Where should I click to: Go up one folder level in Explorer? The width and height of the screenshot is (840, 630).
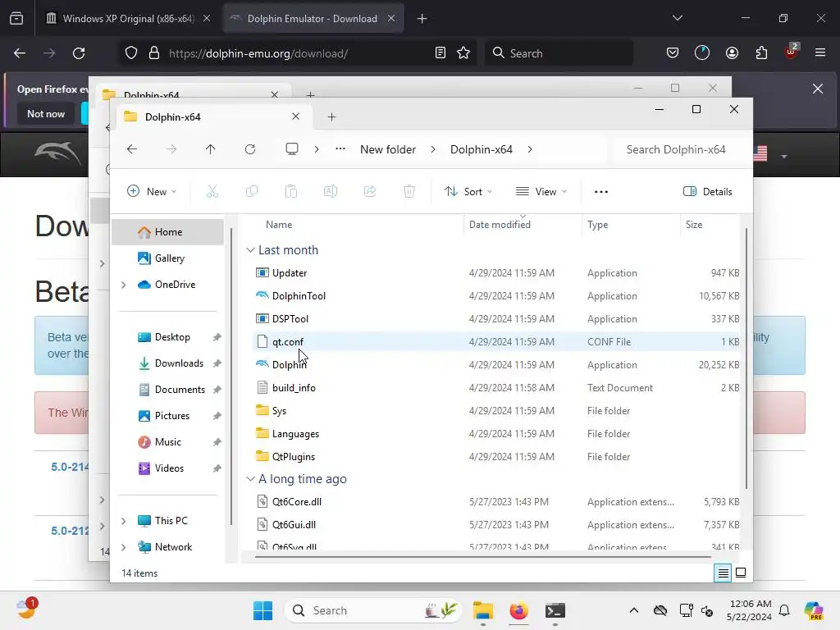coord(211,149)
